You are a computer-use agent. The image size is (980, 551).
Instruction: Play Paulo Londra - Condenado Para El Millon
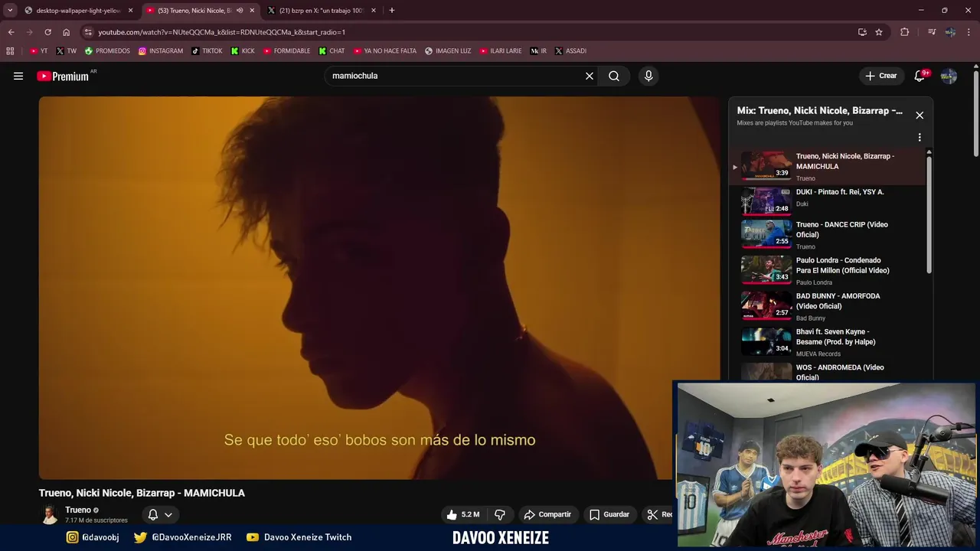(827, 270)
